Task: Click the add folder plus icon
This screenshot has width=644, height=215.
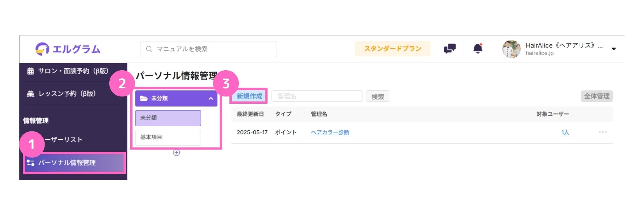Action: [x=176, y=153]
